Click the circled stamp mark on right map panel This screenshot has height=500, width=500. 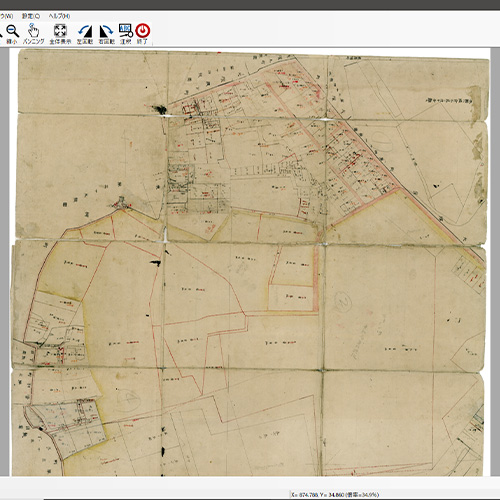click(x=343, y=301)
